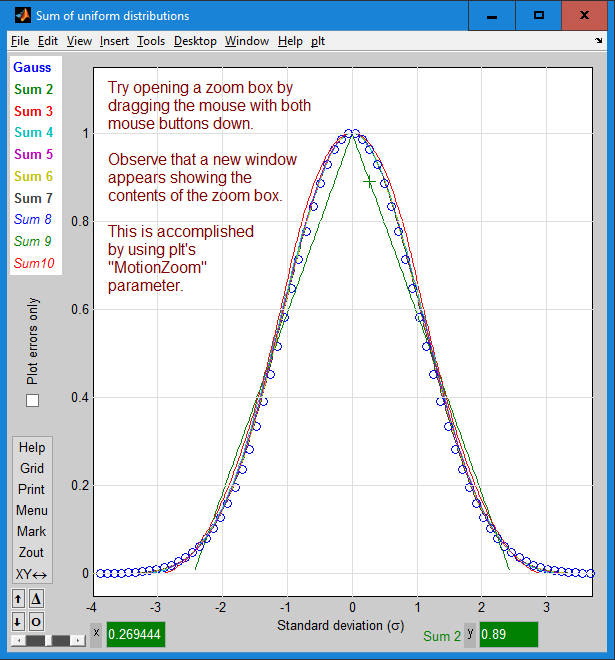Click the cursor slider thumb
The image size is (615, 660).
click(x=48, y=641)
